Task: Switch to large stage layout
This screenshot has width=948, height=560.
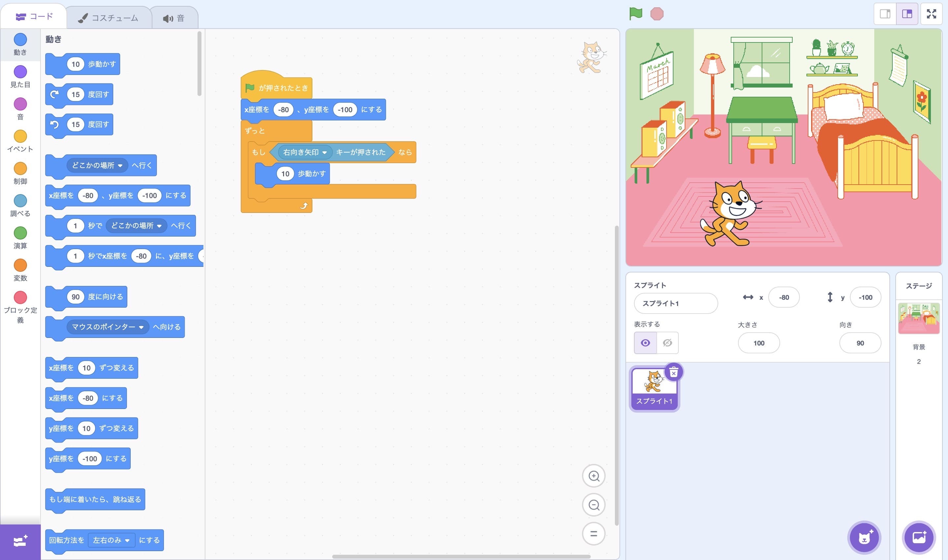Action: click(907, 14)
